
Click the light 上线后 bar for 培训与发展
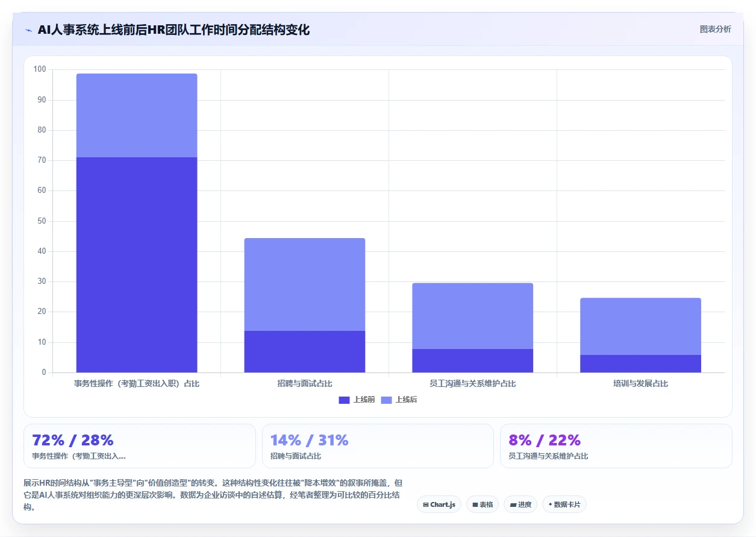640,327
